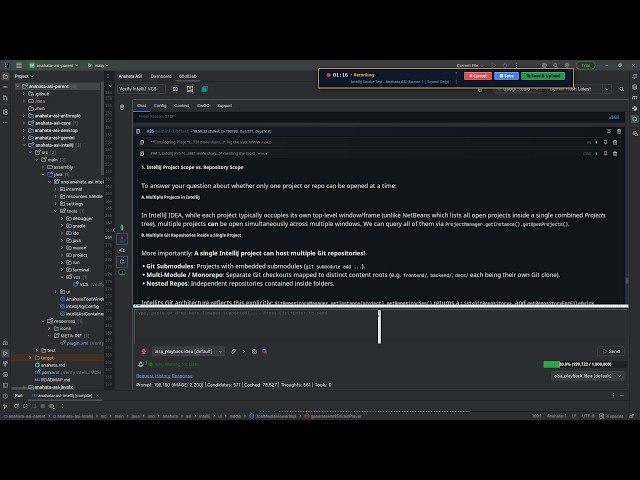640x480 pixels.
Task: Click the teal copy icon in session toolbar
Action: (204, 89)
